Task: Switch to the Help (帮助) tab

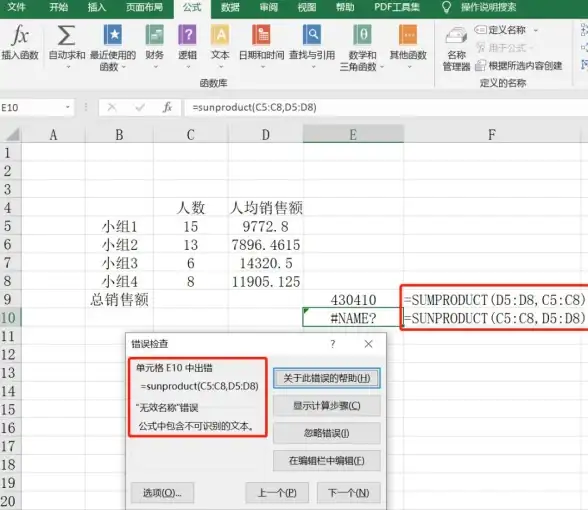Action: [345, 7]
